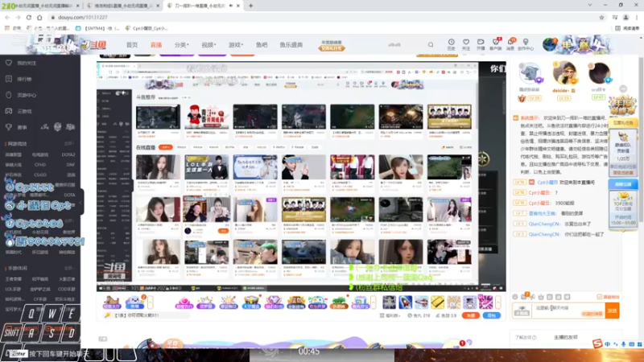
Task: Switch to the second browser tab
Action: 123,6
